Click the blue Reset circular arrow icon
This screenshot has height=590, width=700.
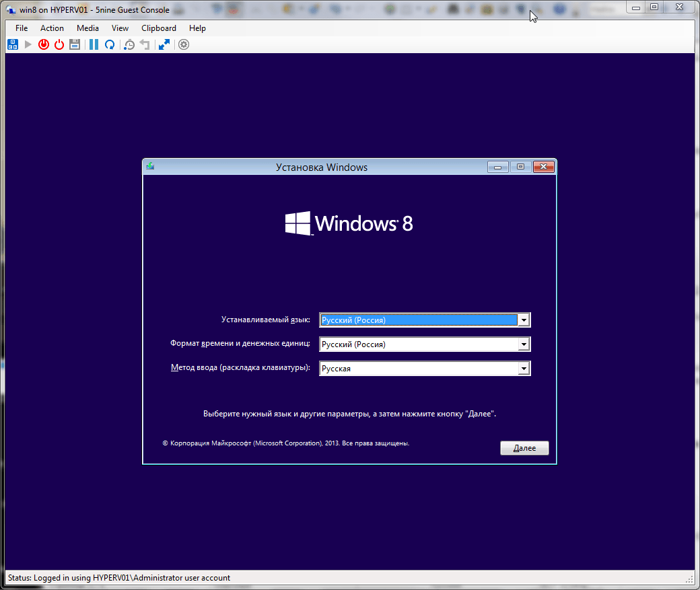tap(109, 44)
